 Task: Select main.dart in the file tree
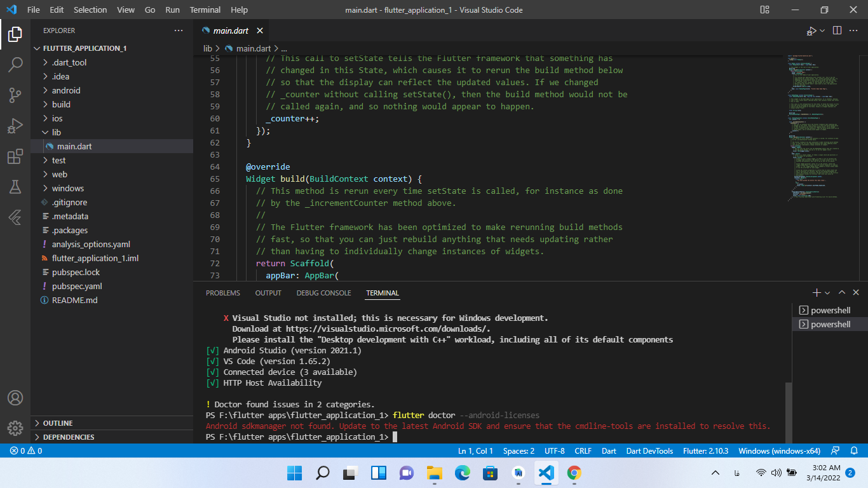click(112, 146)
